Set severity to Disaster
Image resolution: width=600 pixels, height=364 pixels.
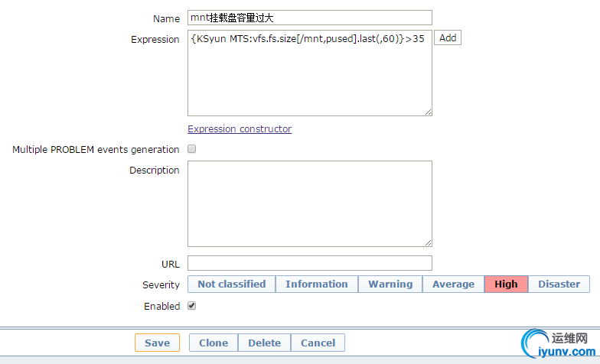pos(559,284)
